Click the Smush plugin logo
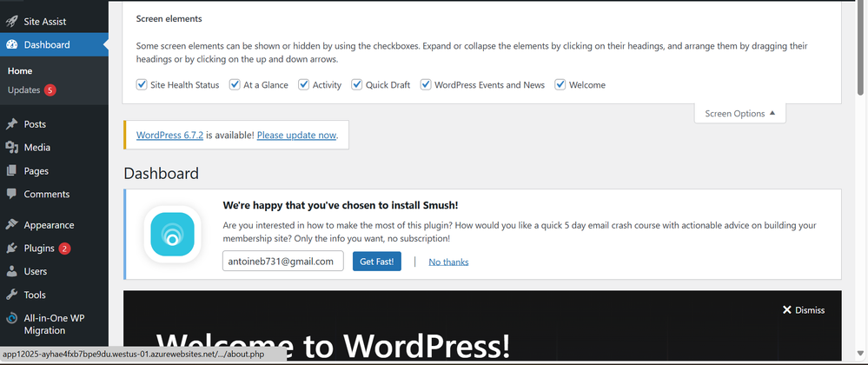 (172, 235)
